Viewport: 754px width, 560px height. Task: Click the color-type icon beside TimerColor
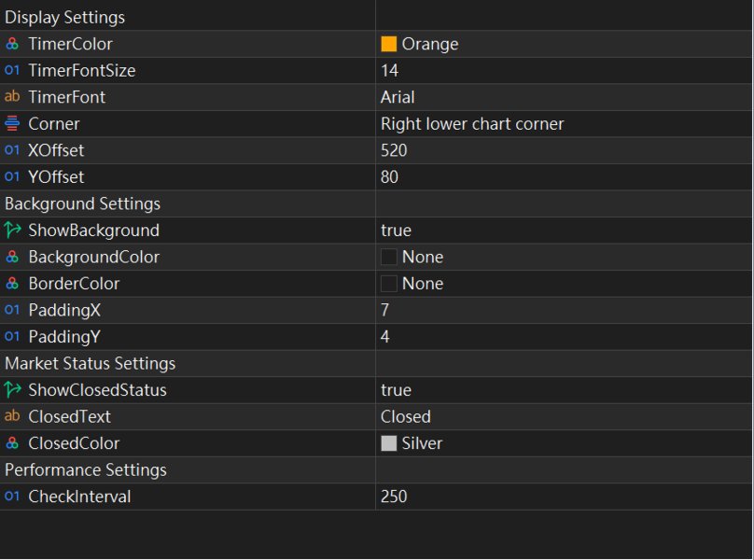12,44
